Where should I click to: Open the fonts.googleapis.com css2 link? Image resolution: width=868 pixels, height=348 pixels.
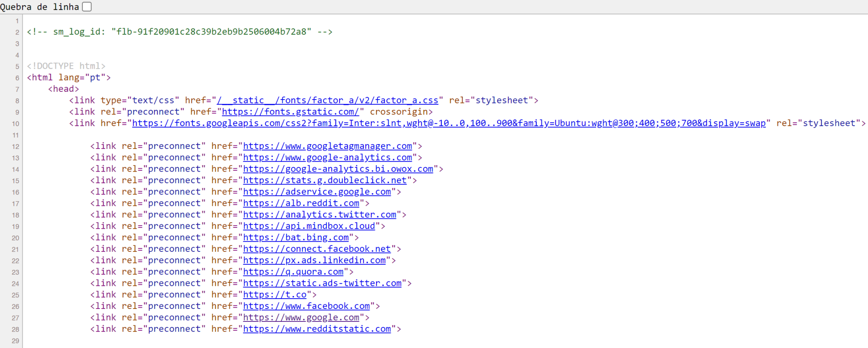pos(449,123)
